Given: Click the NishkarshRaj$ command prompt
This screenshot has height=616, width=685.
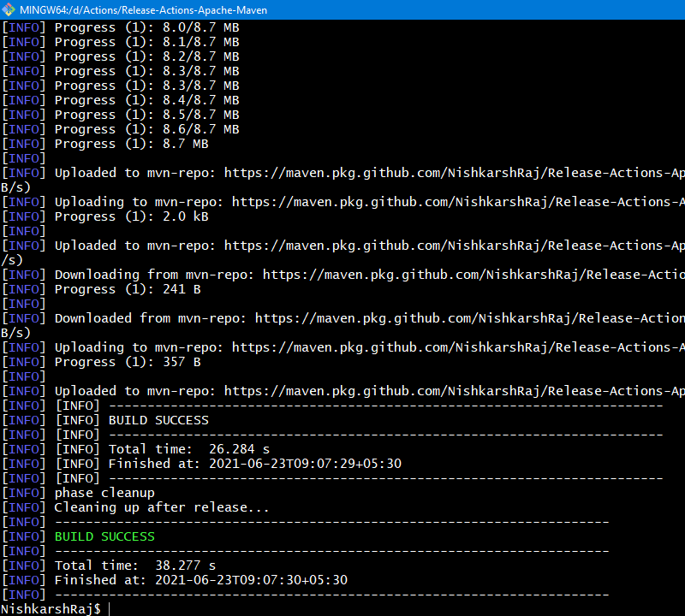Looking at the screenshot, I should pyautogui.click(x=51, y=608).
